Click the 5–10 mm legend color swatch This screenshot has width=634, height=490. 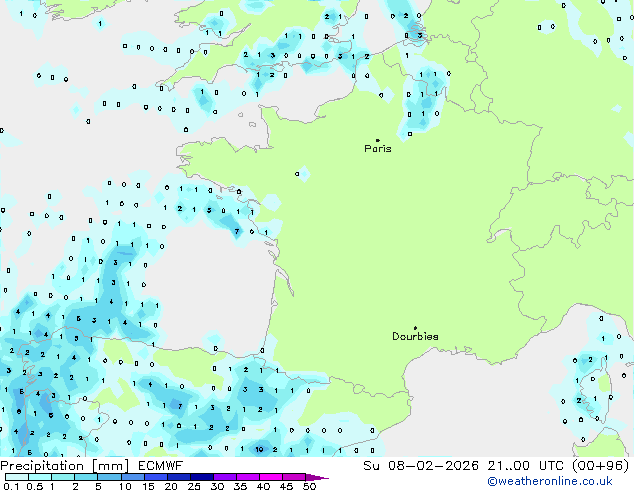pyautogui.click(x=109, y=477)
